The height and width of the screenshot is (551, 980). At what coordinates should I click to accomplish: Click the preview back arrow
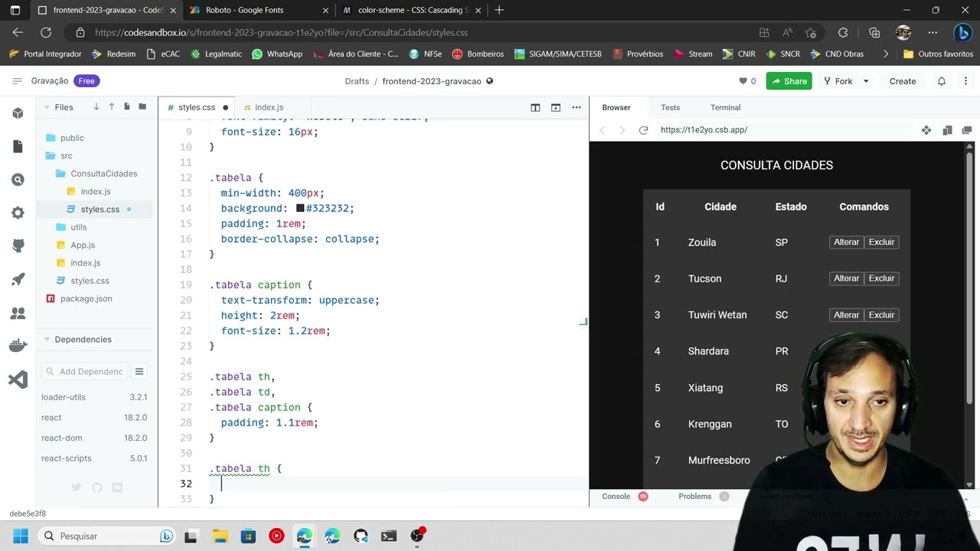pos(603,130)
